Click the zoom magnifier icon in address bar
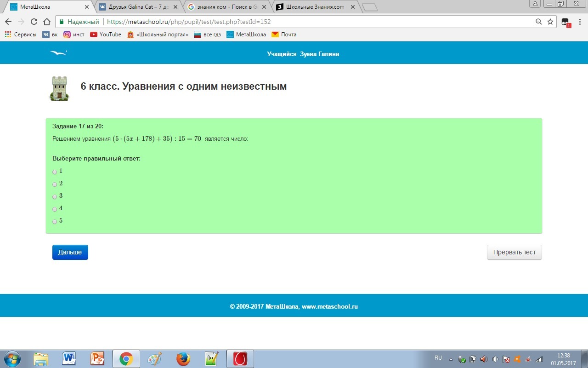The image size is (588, 368). pyautogui.click(x=539, y=22)
